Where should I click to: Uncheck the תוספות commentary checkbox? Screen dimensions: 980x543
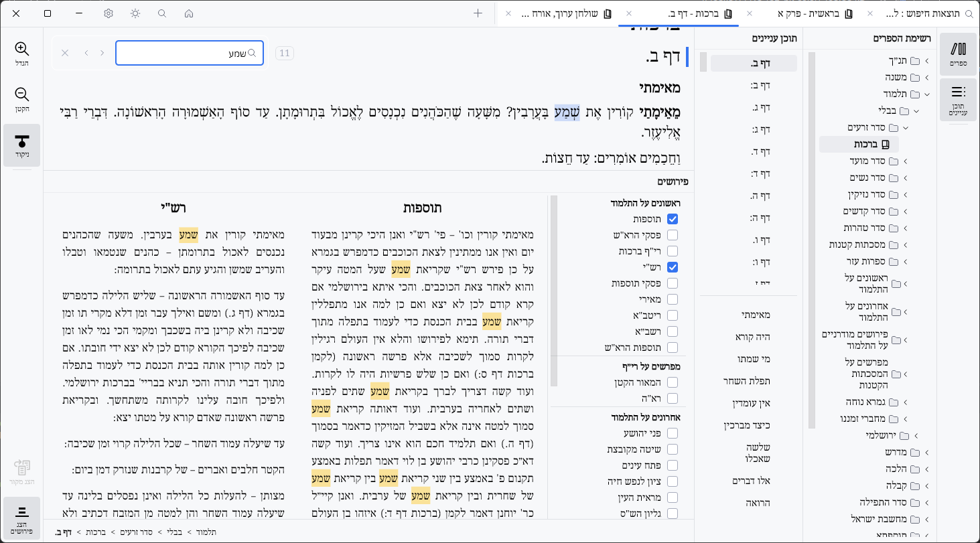(x=673, y=219)
